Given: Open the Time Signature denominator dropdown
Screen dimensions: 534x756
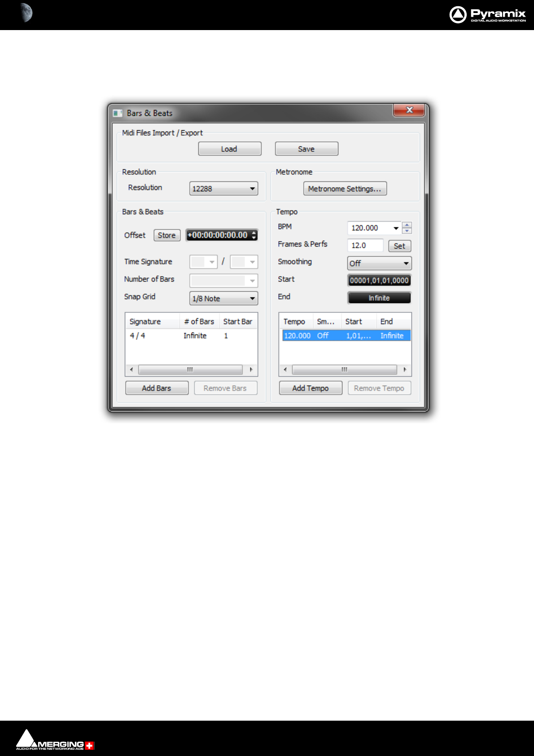Looking at the screenshot, I should (x=244, y=262).
